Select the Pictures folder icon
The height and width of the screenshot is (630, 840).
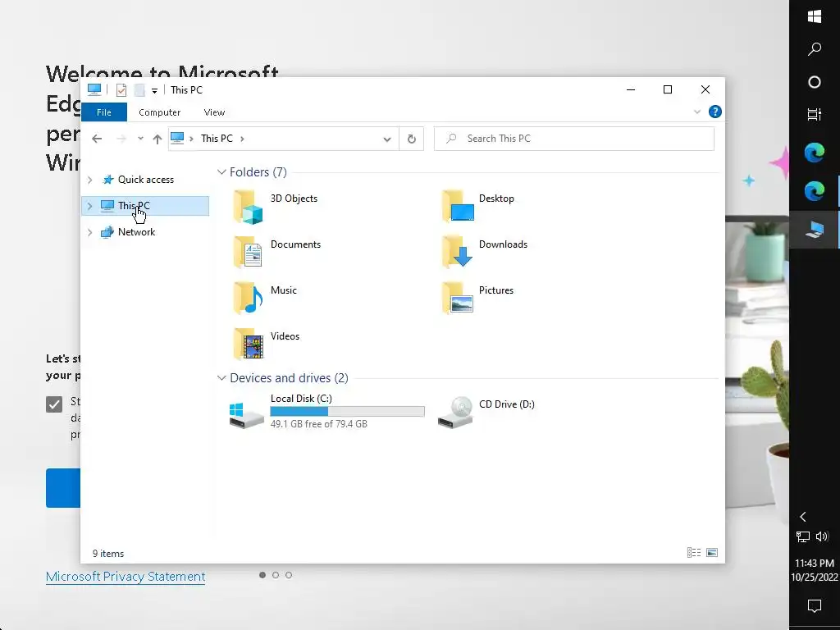coord(458,298)
